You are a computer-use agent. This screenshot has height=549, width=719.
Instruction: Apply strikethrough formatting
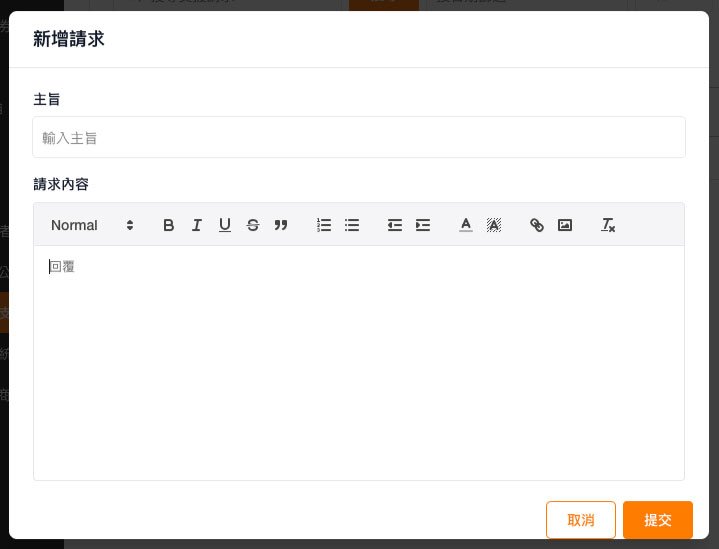point(253,225)
